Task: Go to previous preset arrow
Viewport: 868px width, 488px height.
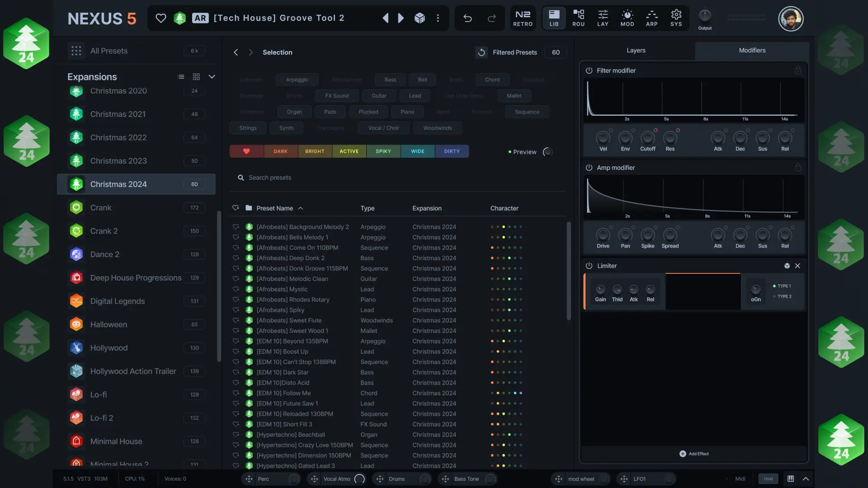Action: 385,18
